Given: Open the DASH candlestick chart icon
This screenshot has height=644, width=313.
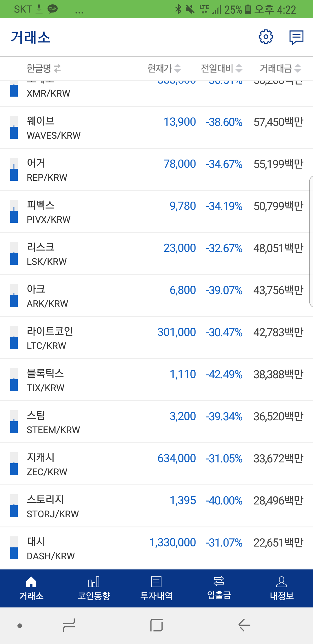Looking at the screenshot, I should click(x=13, y=548).
